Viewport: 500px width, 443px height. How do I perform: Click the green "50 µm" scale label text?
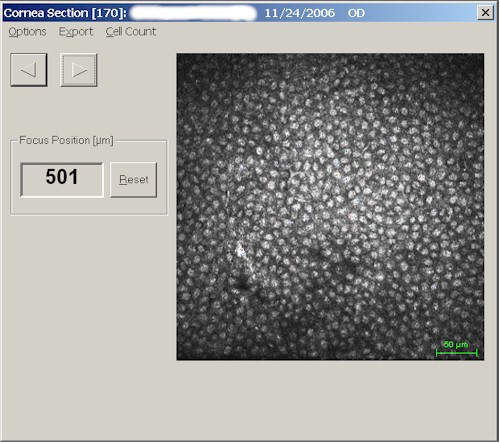point(456,344)
